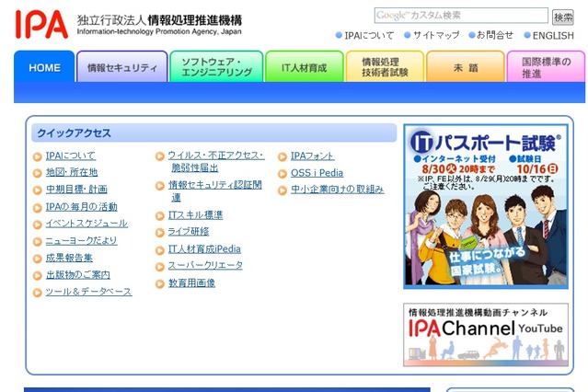Click the orange arrow icon beside ITスキル標準
The image size is (588, 392).
(x=160, y=216)
